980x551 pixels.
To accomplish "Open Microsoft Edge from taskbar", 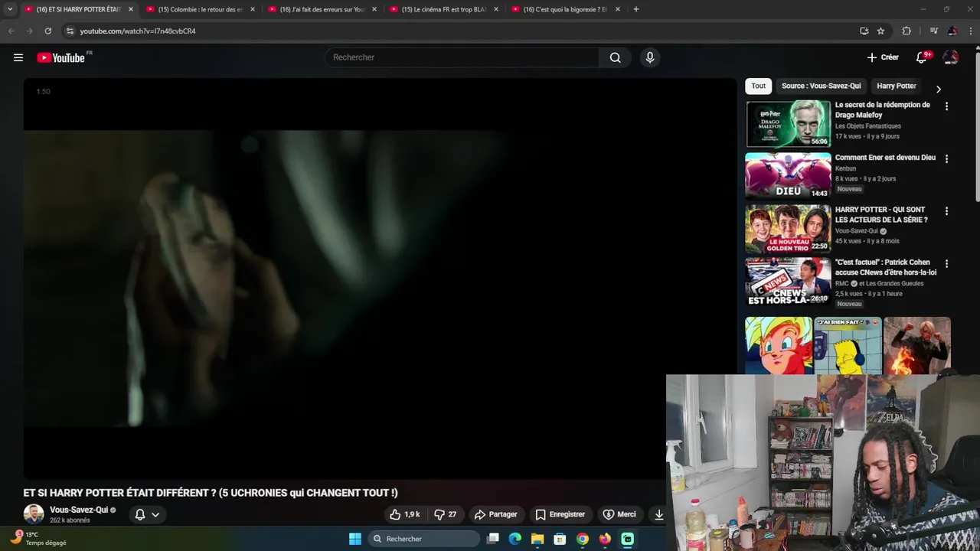I will click(x=515, y=539).
